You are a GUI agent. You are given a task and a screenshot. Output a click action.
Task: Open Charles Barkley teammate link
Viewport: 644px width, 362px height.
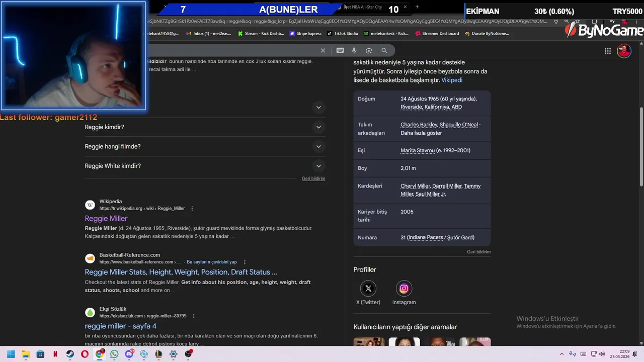[419, 125]
